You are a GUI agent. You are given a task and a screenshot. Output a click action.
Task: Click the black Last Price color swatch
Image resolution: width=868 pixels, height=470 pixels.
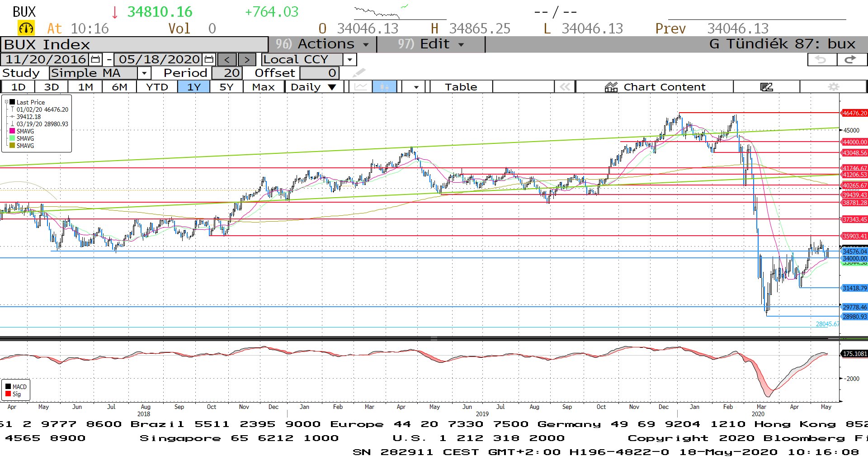click(12, 102)
